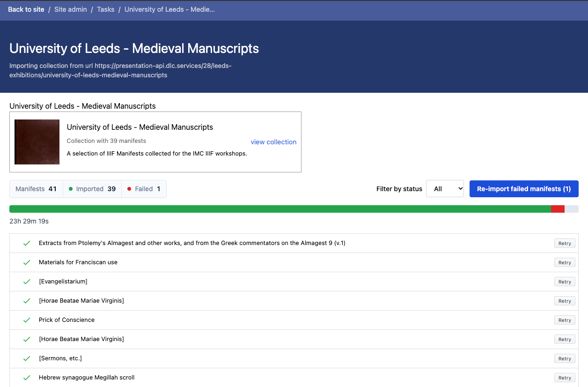The width and height of the screenshot is (588, 387).
Task: Click the red failed segment of progress bar
Action: click(558, 209)
